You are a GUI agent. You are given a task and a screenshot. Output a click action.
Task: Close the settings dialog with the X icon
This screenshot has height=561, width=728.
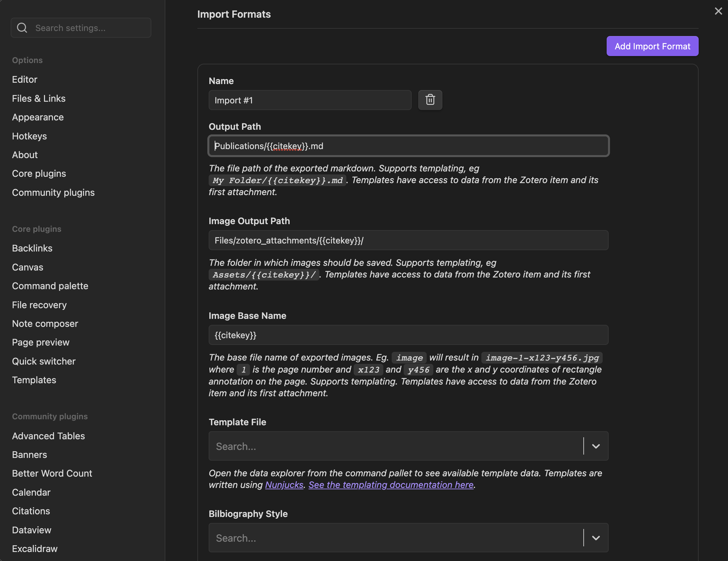(x=718, y=11)
